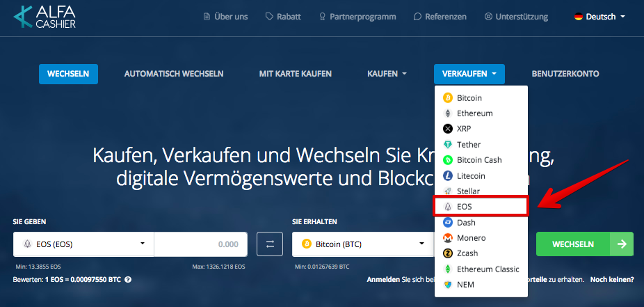Click the Über uns document icon
Viewport: 644px width, 307px height.
coord(207,17)
